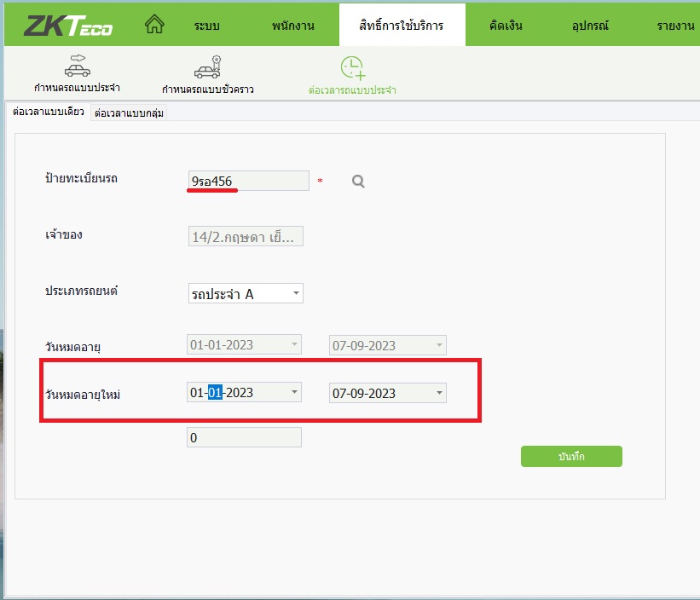Click the ป้ายทะเบียนรถ label
The width and height of the screenshot is (700, 600).
tap(81, 178)
